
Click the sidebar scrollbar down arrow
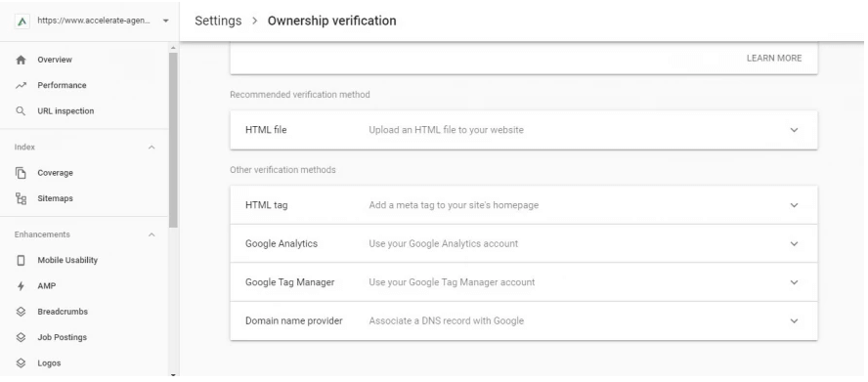pos(173,375)
